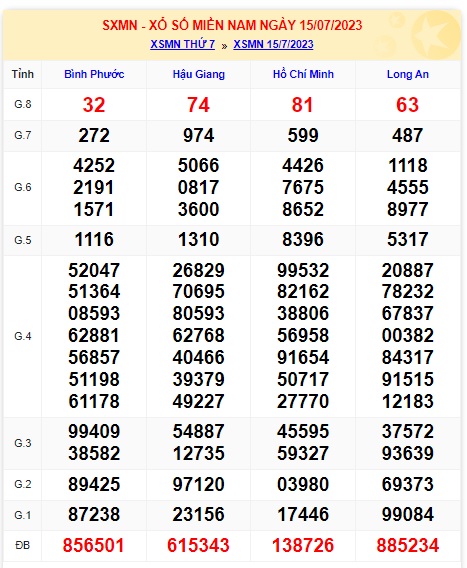The width and height of the screenshot is (467, 568).
Task: Click G.4 number 62768
Action: [x=199, y=335]
